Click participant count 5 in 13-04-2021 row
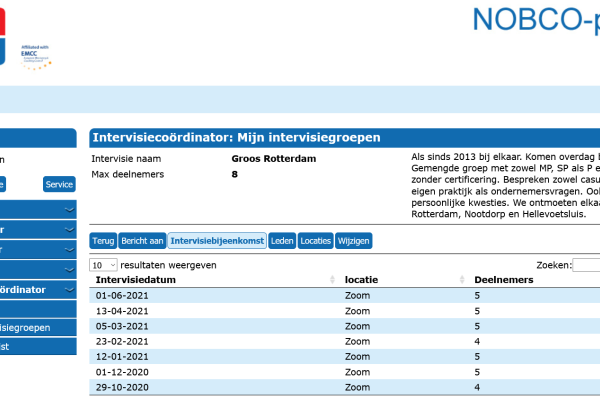This screenshot has height=400, width=600. (x=477, y=311)
